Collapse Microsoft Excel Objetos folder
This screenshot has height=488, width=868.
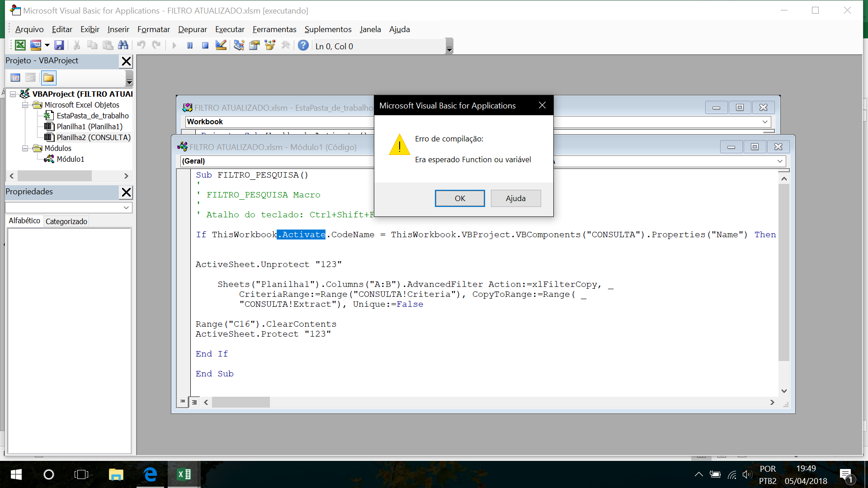tap(25, 105)
